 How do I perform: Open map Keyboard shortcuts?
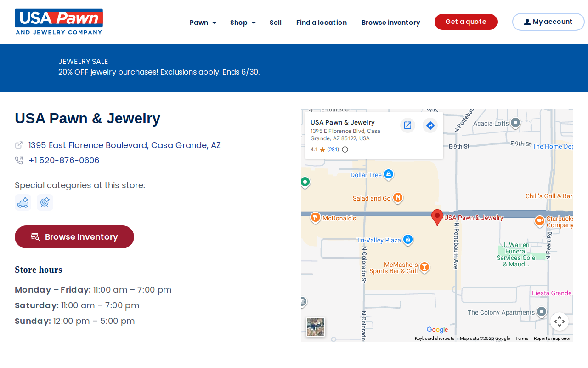(x=435, y=339)
